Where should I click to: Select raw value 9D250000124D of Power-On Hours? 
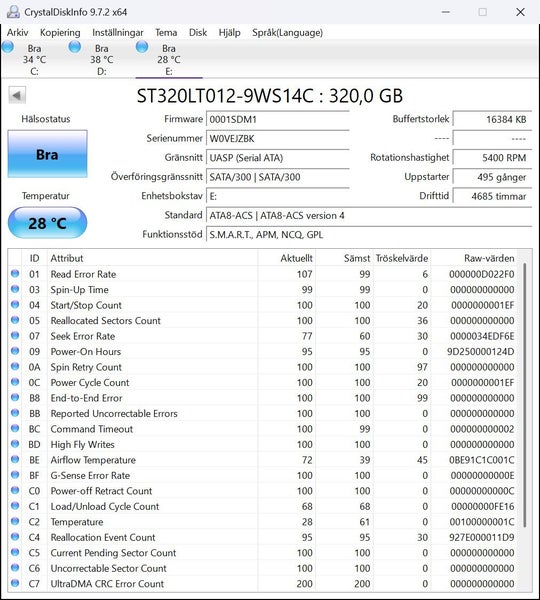point(481,352)
